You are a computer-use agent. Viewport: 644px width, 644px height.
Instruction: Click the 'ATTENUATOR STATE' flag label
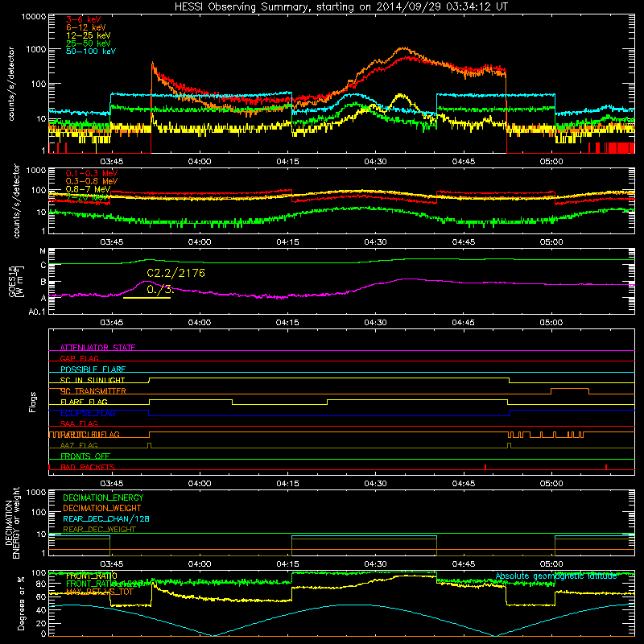[x=97, y=348]
